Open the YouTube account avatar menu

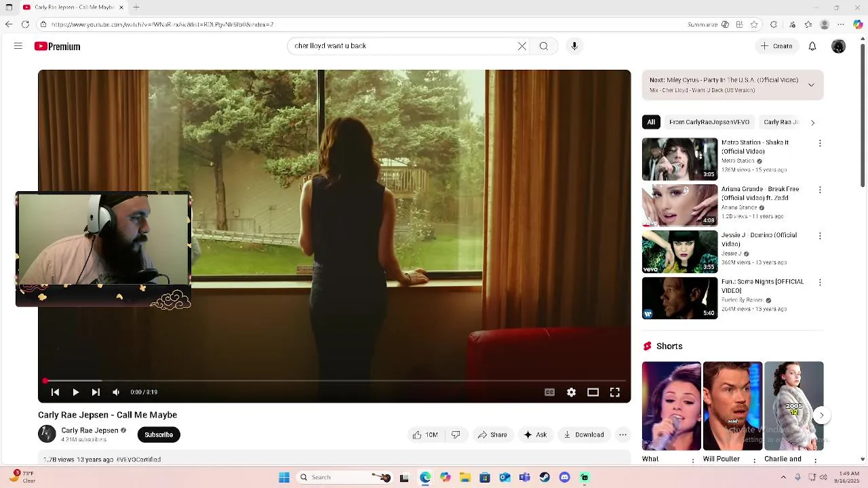(x=839, y=46)
